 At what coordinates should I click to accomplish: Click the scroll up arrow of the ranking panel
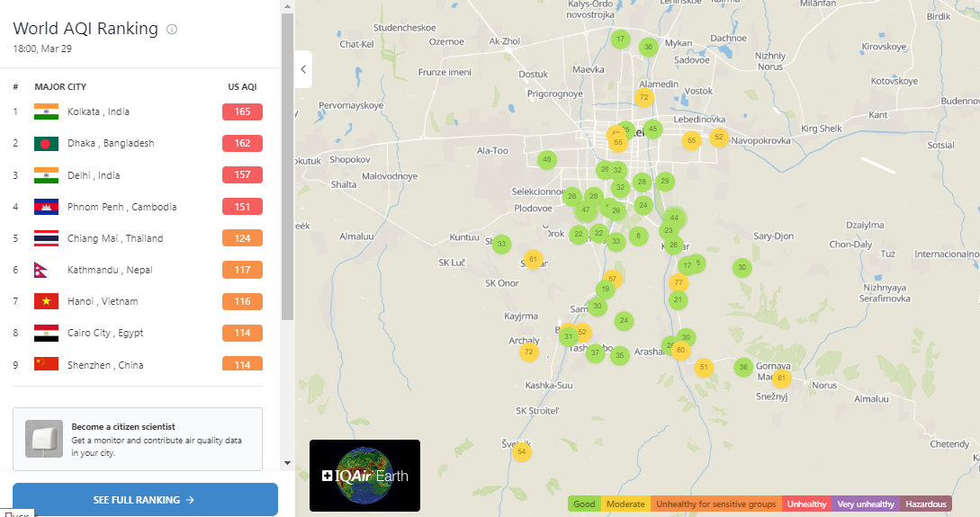(287, 6)
